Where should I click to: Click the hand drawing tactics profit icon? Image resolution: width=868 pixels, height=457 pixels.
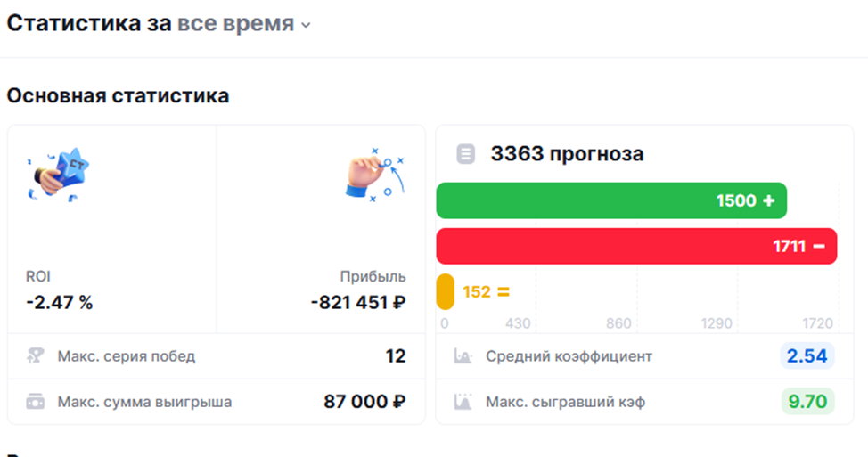(375, 174)
